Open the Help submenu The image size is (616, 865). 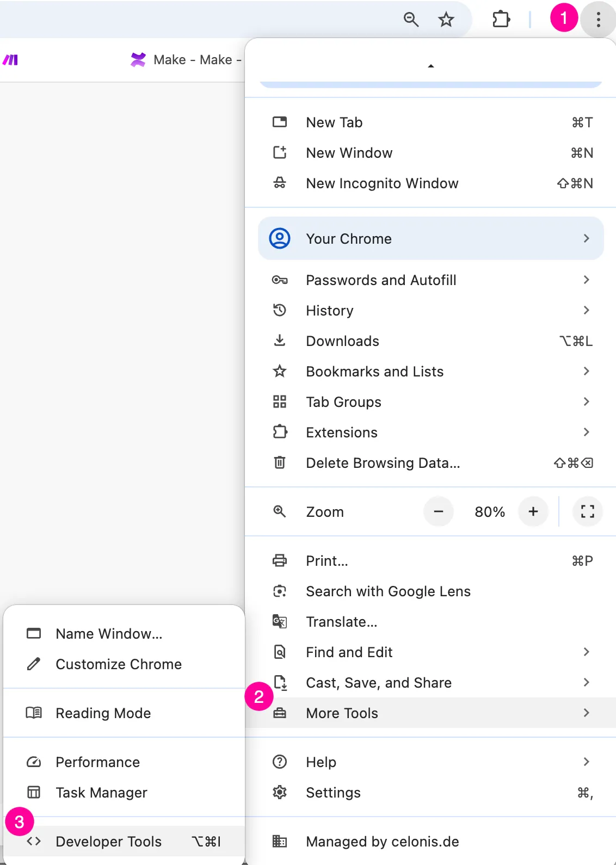click(x=430, y=762)
